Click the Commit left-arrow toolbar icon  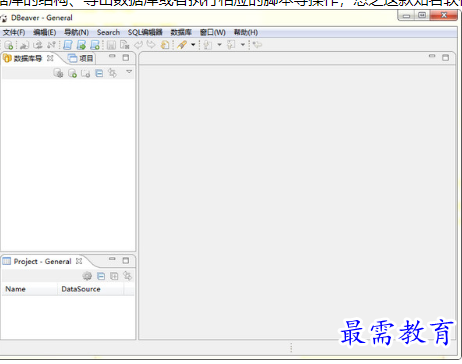click(x=138, y=45)
